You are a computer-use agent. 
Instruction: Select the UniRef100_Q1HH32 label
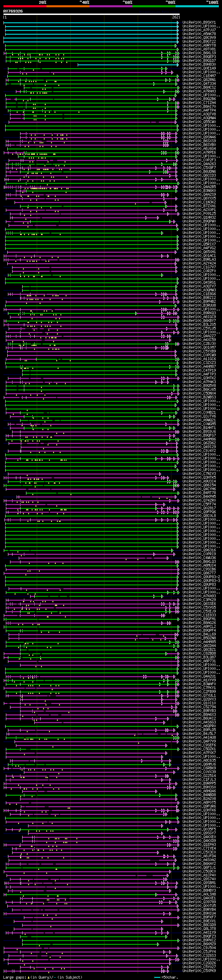199,217
